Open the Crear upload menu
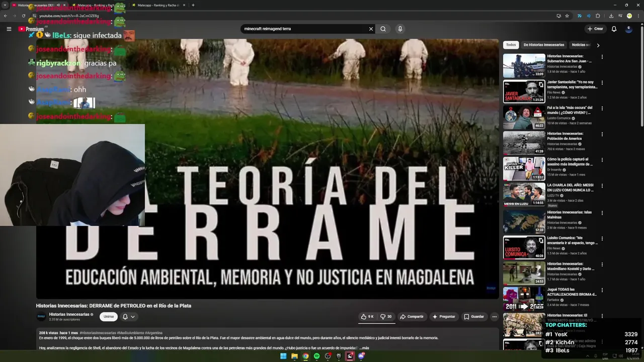The height and width of the screenshot is (362, 644). [595, 29]
